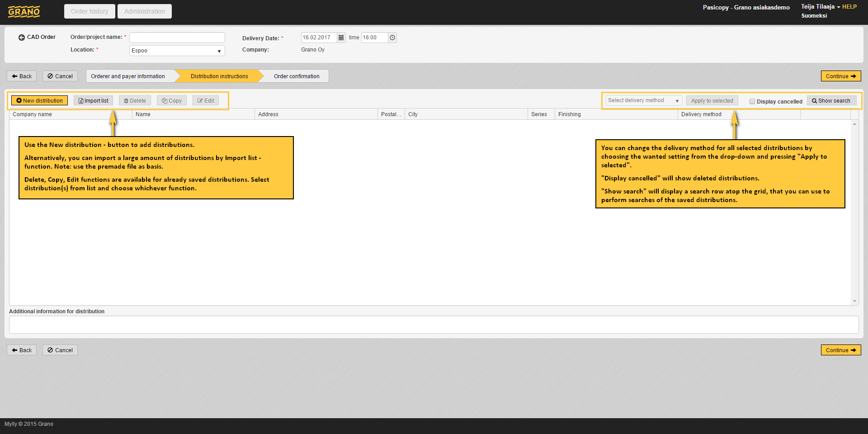Open the delivery time clock picker
Screen dimensions: 868x434
click(392, 38)
